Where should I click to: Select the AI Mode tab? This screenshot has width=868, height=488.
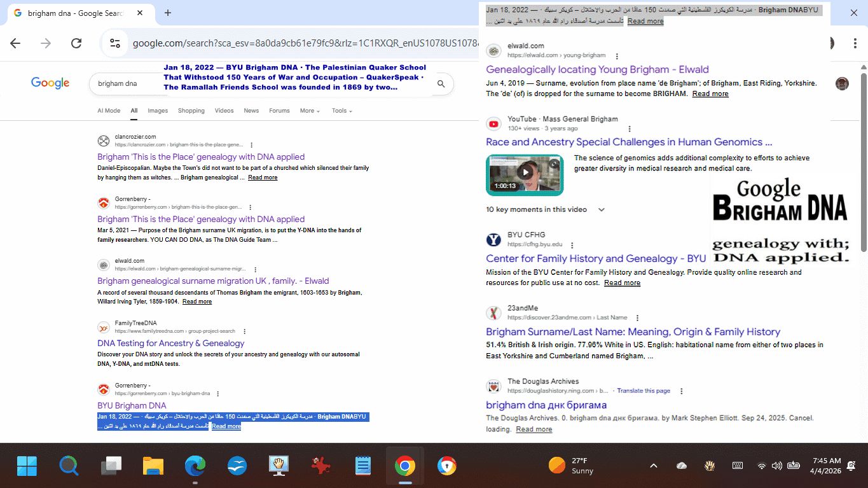click(109, 111)
